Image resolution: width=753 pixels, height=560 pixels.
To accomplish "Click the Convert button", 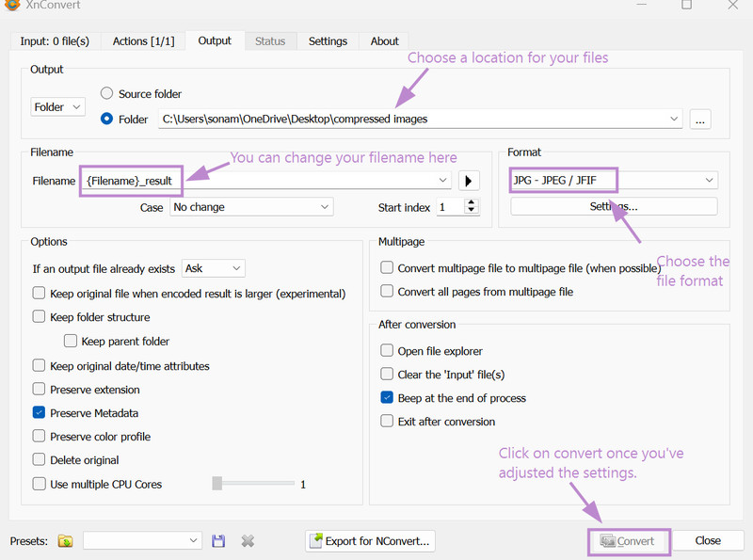I will click(629, 541).
